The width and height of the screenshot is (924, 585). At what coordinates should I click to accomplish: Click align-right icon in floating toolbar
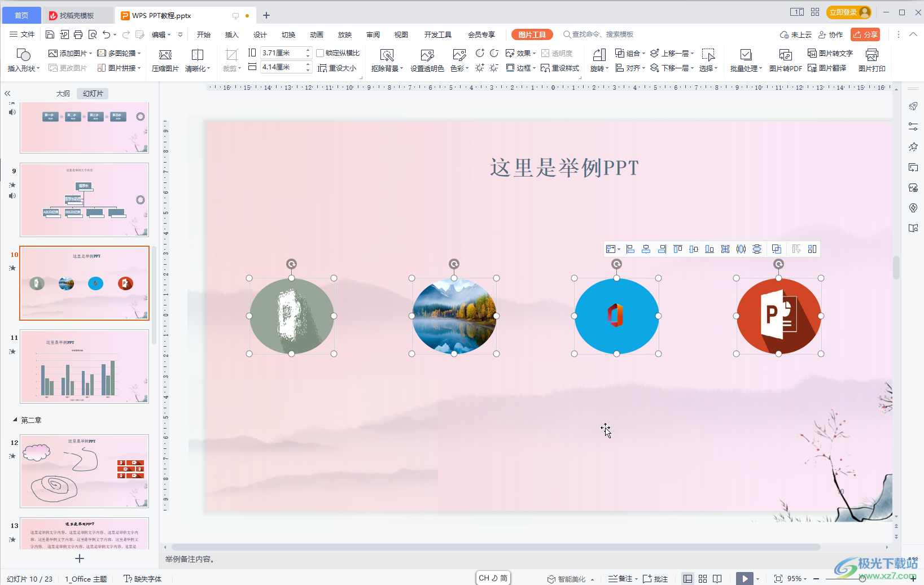662,249
